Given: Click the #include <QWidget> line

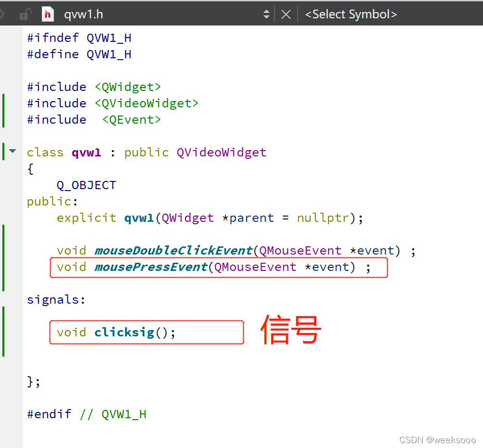Looking at the screenshot, I should (x=94, y=87).
